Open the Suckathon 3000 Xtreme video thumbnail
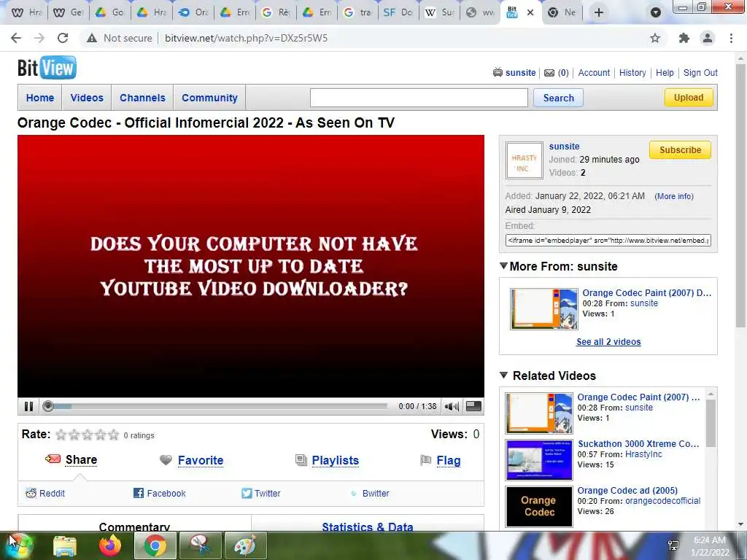The height and width of the screenshot is (560, 747). pyautogui.click(x=539, y=460)
